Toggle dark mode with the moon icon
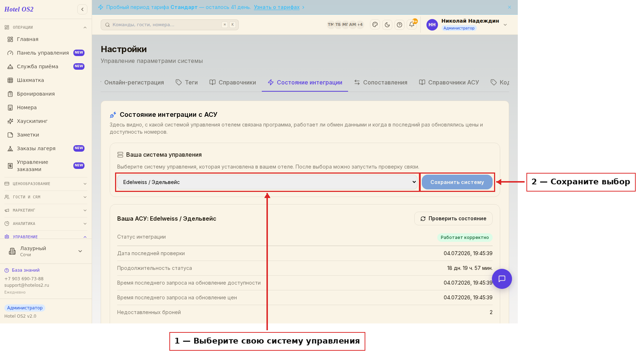 click(387, 24)
